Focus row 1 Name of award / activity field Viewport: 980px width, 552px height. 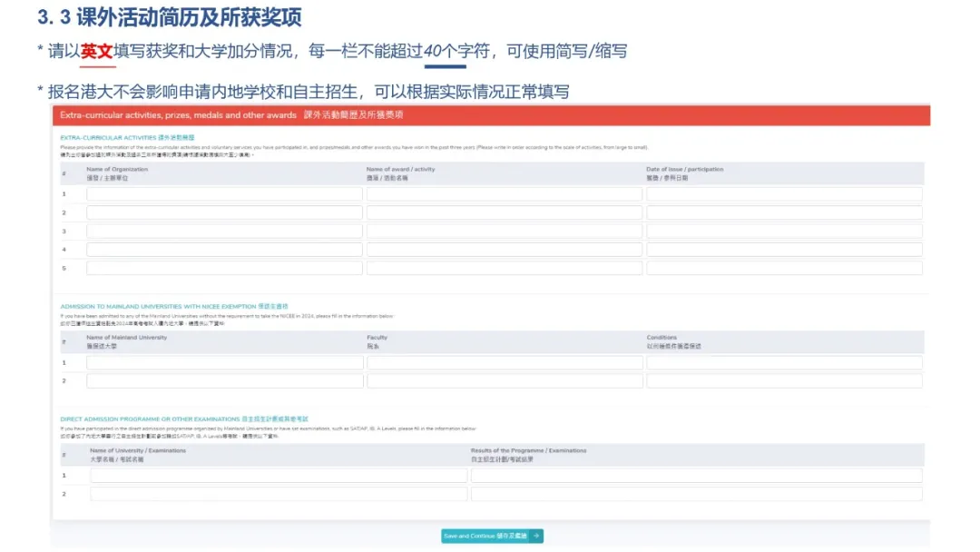pos(504,194)
